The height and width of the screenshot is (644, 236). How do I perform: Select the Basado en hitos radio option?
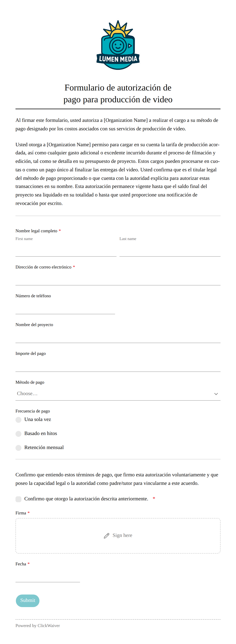(x=18, y=434)
